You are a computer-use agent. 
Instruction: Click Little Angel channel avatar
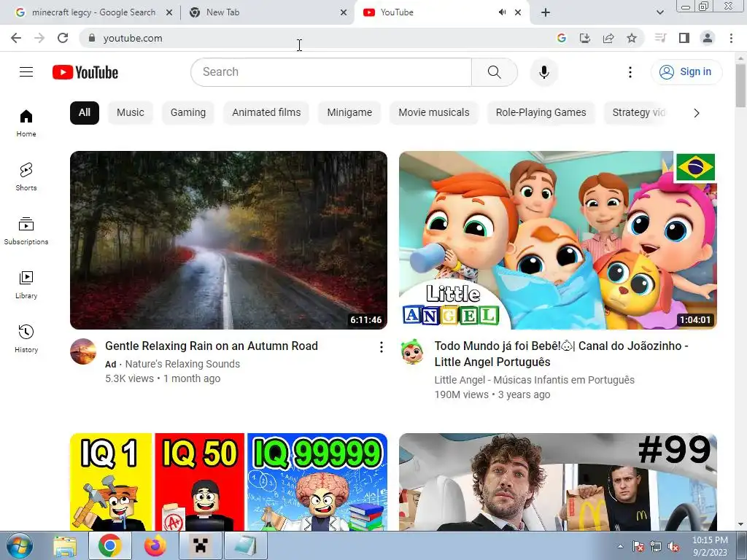[x=413, y=351]
